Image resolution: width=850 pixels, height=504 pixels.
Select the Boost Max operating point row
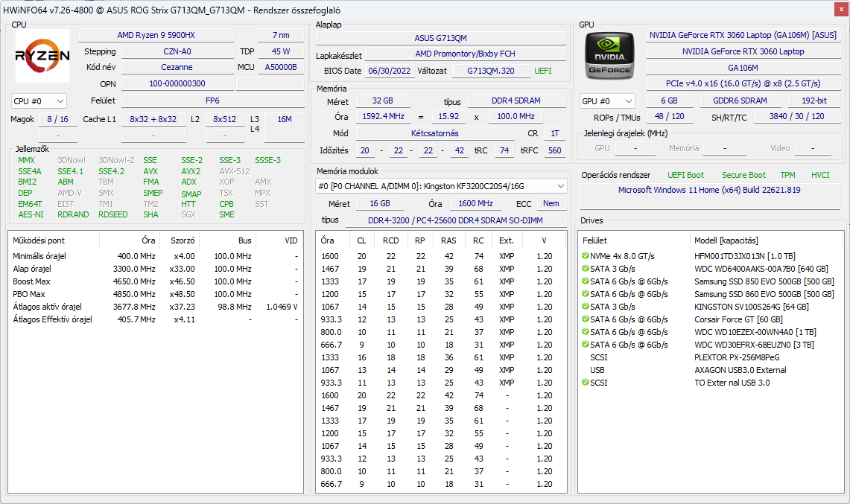(x=156, y=281)
